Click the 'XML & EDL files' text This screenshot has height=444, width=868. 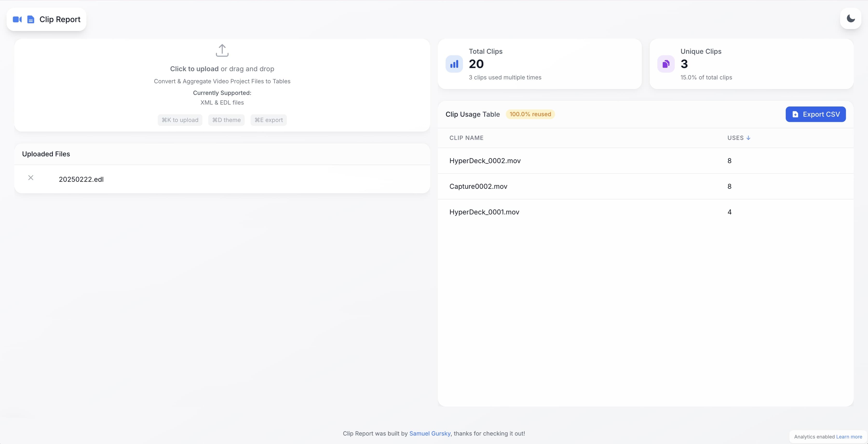pyautogui.click(x=222, y=103)
